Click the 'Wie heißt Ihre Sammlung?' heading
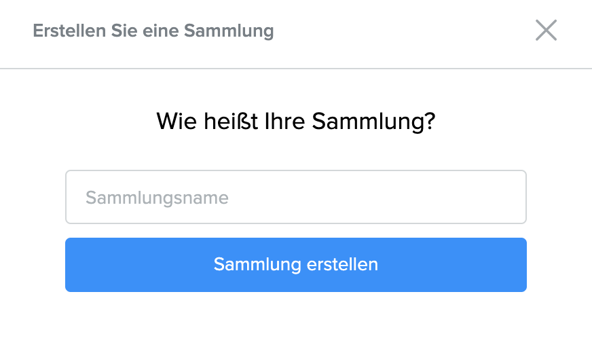This screenshot has width=592, height=364. [x=295, y=122]
